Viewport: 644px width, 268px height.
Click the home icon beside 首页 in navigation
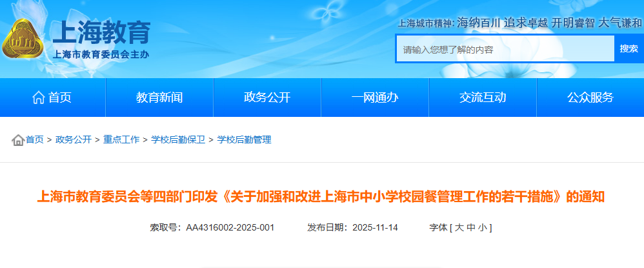(39, 98)
